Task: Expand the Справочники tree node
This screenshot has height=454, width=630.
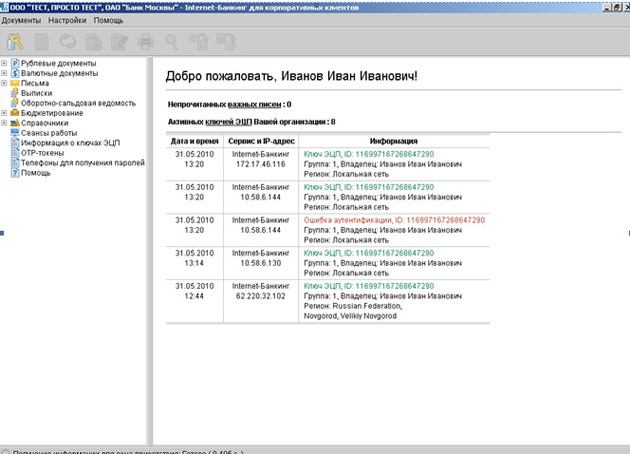Action: [x=4, y=123]
